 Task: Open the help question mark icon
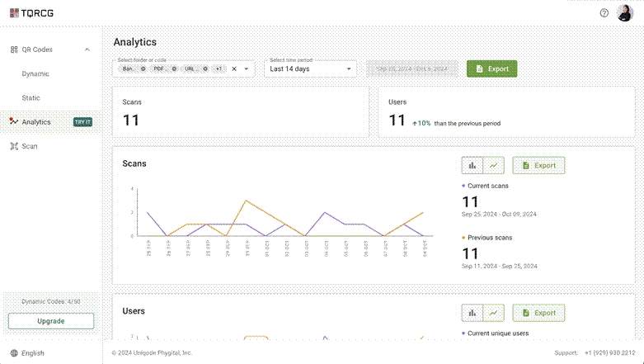tap(604, 13)
